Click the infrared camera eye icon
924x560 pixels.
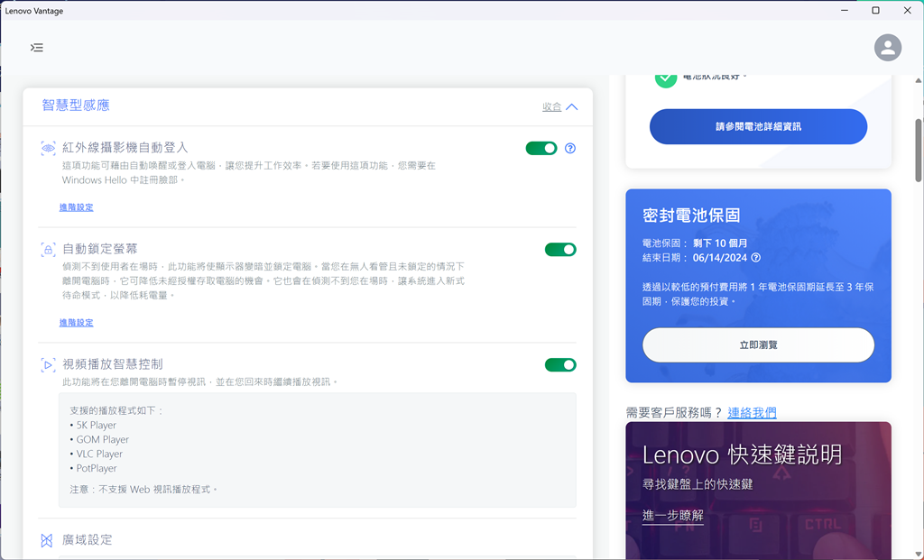tap(48, 148)
